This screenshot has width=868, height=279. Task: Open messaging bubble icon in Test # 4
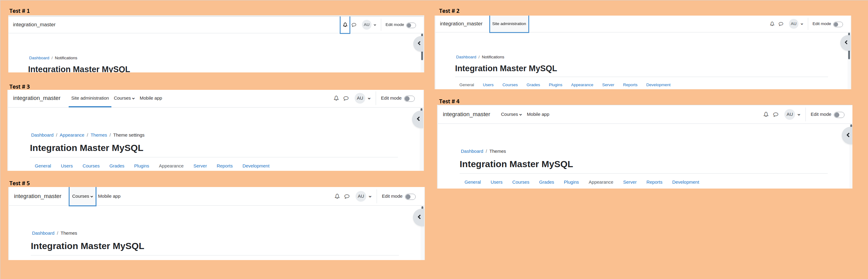coord(776,115)
